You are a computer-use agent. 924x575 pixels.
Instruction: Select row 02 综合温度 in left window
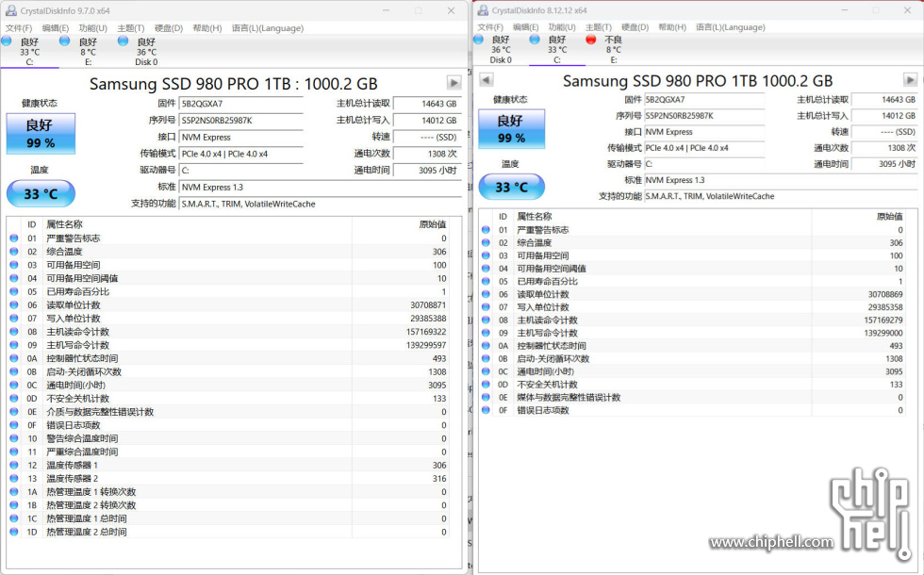[228, 252]
